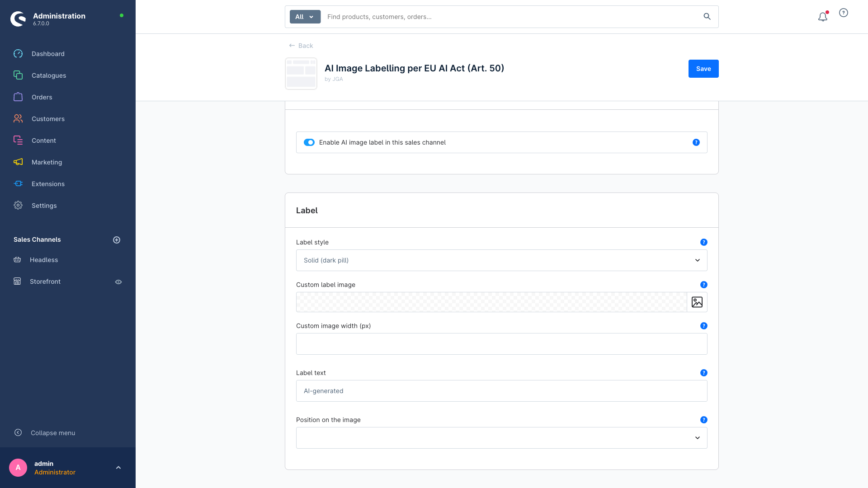
Task: Click the Storefront eye visibility icon
Action: click(118, 282)
